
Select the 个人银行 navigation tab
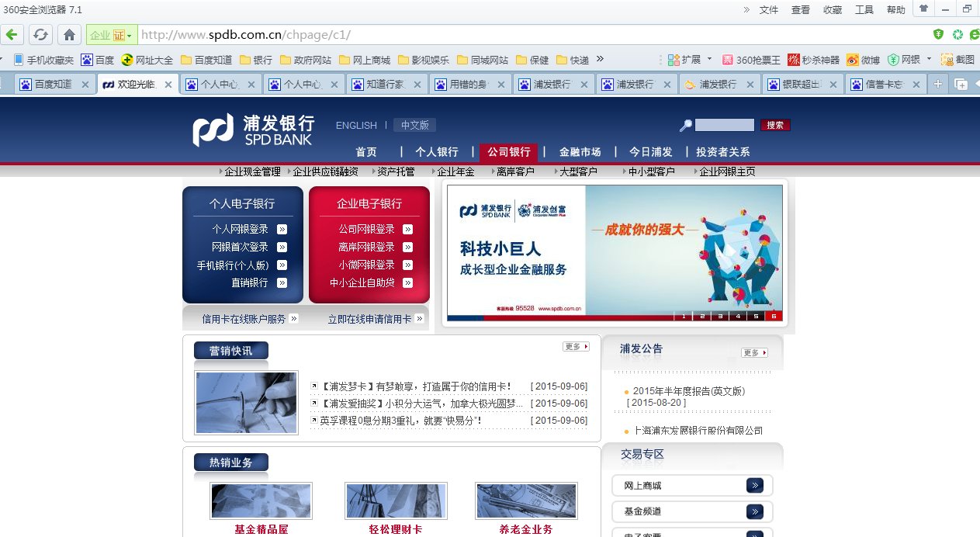pyautogui.click(x=438, y=152)
